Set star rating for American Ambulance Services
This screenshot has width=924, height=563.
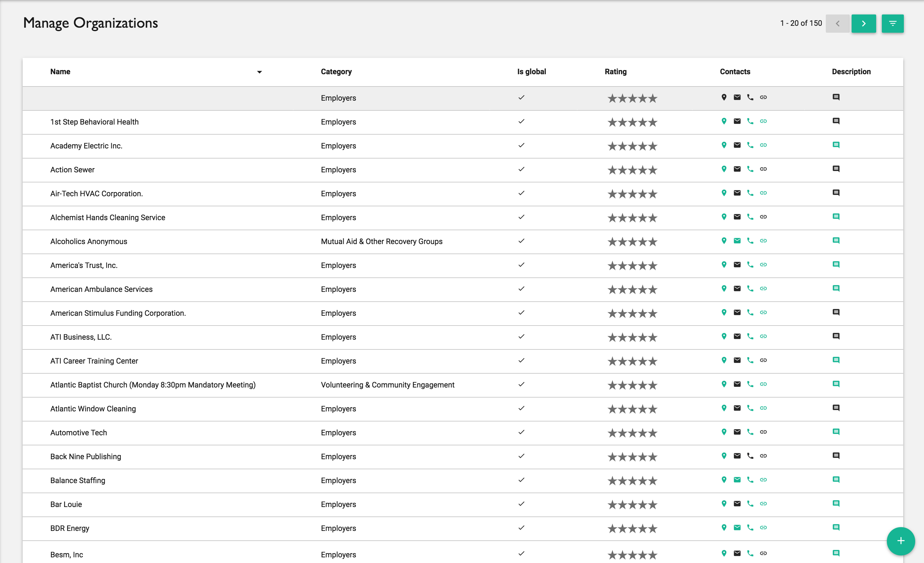click(x=632, y=289)
